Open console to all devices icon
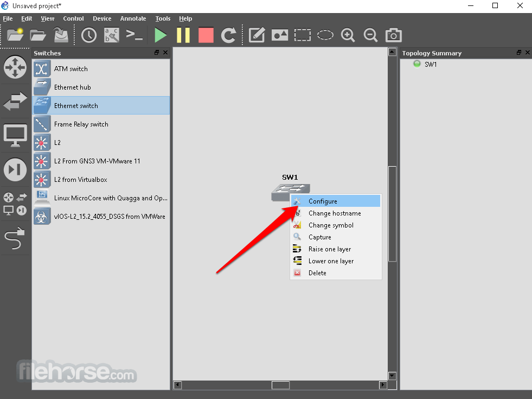 coord(134,35)
